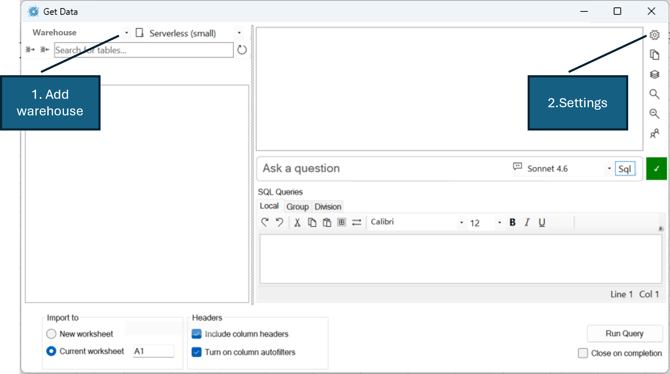The height and width of the screenshot is (374, 670).
Task: Click the Import to group label
Action: 63,318
